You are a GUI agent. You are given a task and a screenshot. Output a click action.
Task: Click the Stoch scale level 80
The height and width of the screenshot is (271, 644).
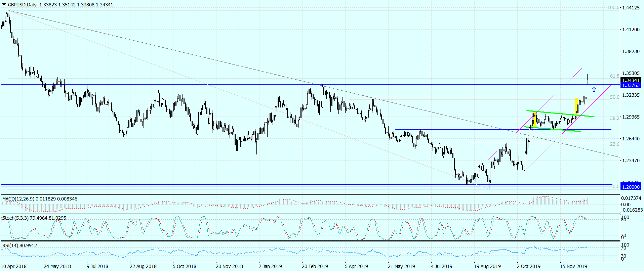click(x=624, y=220)
